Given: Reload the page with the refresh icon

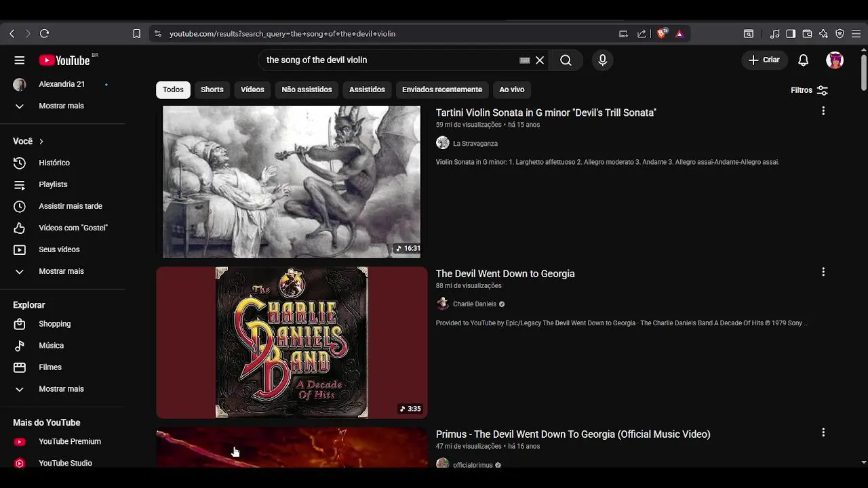Looking at the screenshot, I should click(44, 33).
